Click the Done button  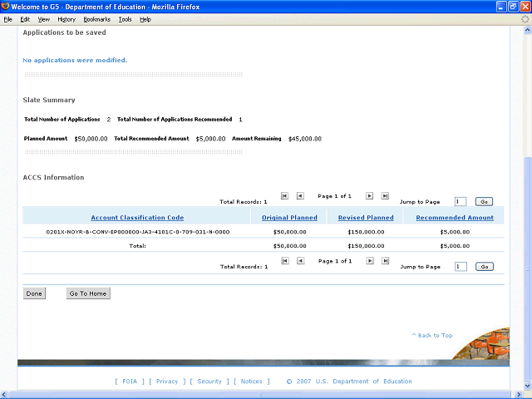tap(34, 293)
